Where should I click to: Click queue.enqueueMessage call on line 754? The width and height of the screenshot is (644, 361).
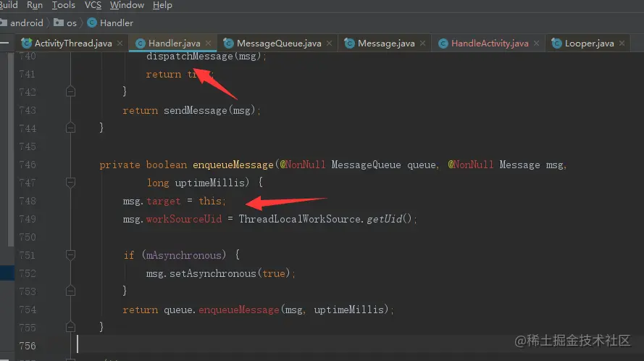pos(238,310)
